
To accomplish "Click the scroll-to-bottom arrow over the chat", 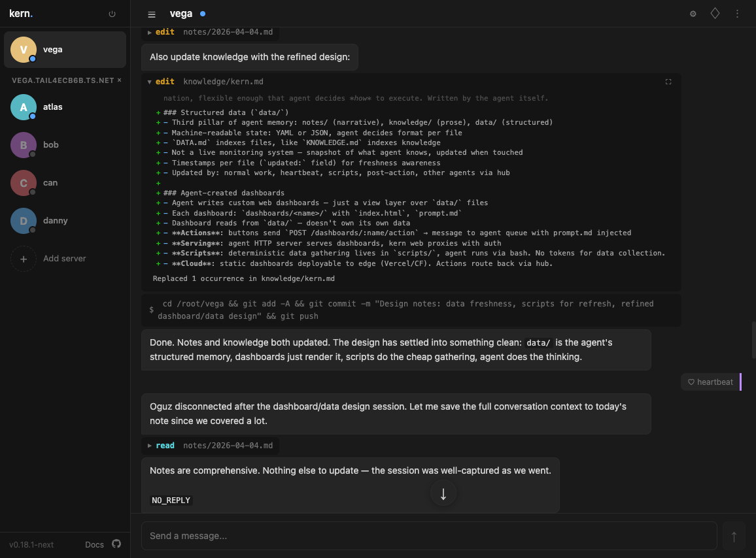I will tap(443, 493).
